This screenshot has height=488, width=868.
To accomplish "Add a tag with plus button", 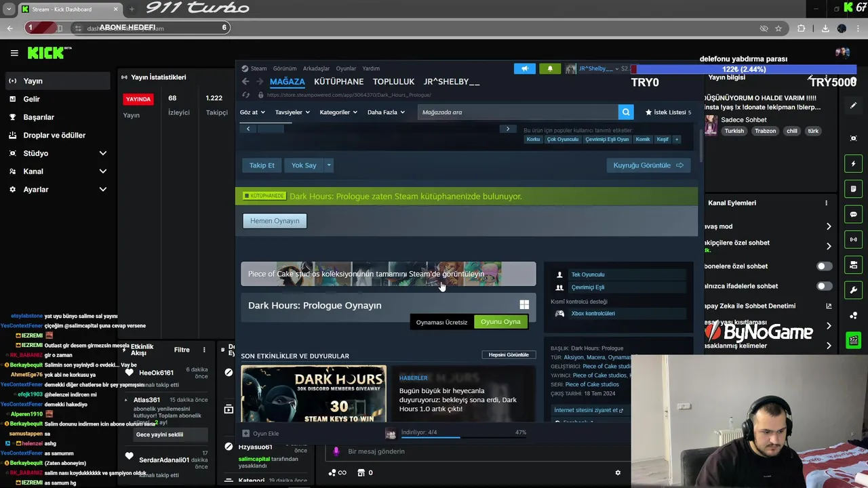I will 676,139.
